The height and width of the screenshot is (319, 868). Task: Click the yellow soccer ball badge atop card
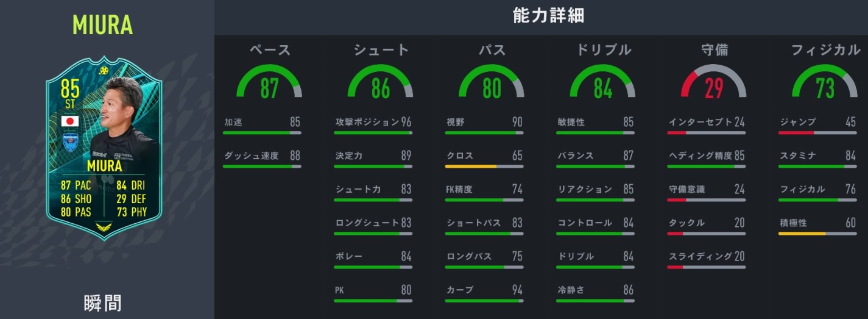[104, 70]
